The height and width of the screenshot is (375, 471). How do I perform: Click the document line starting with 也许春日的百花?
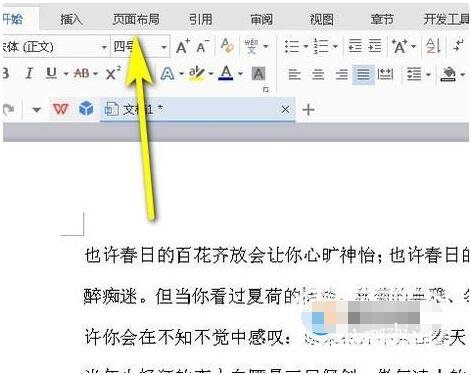tap(277, 255)
